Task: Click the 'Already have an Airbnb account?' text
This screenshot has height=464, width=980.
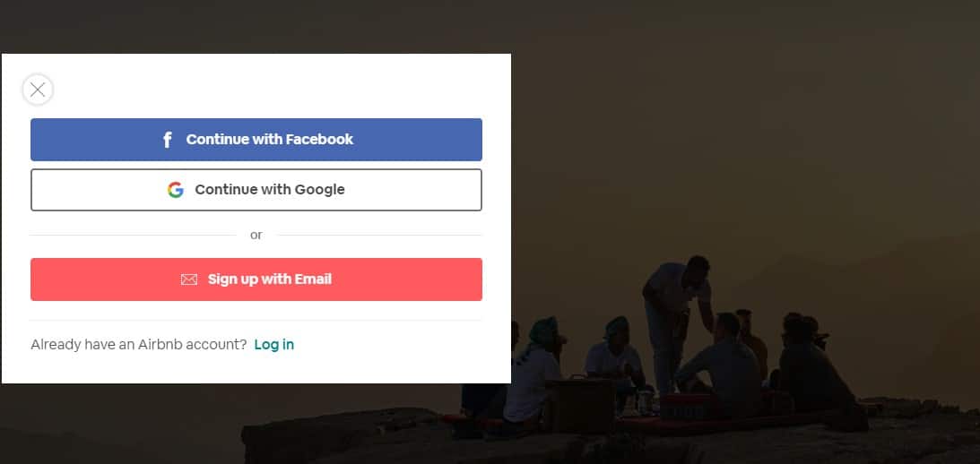Action: [x=139, y=345]
